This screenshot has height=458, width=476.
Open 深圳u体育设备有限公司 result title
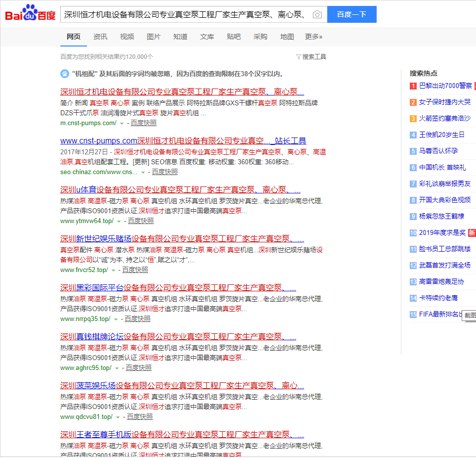click(180, 189)
